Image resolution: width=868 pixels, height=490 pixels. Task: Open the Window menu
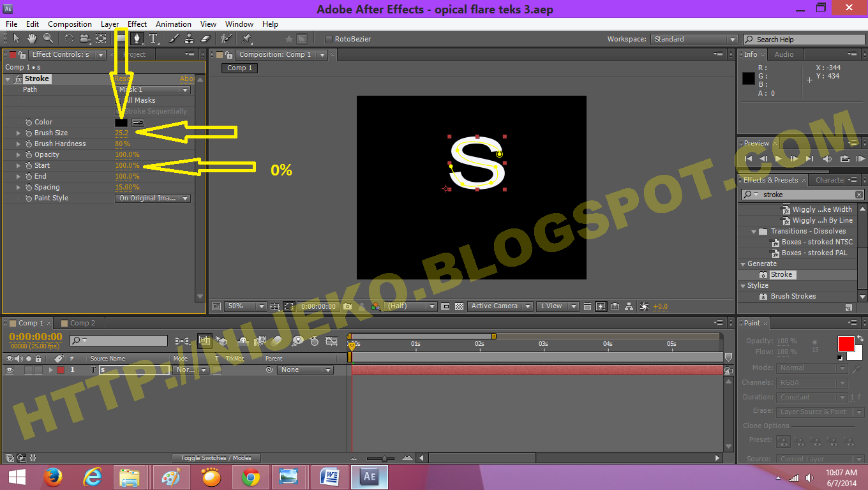point(239,24)
